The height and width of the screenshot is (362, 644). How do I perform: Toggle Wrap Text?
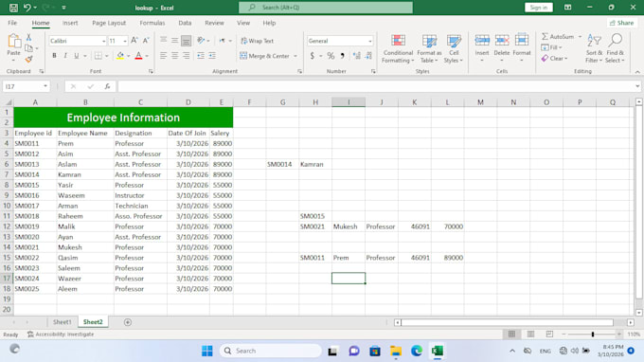point(257,41)
